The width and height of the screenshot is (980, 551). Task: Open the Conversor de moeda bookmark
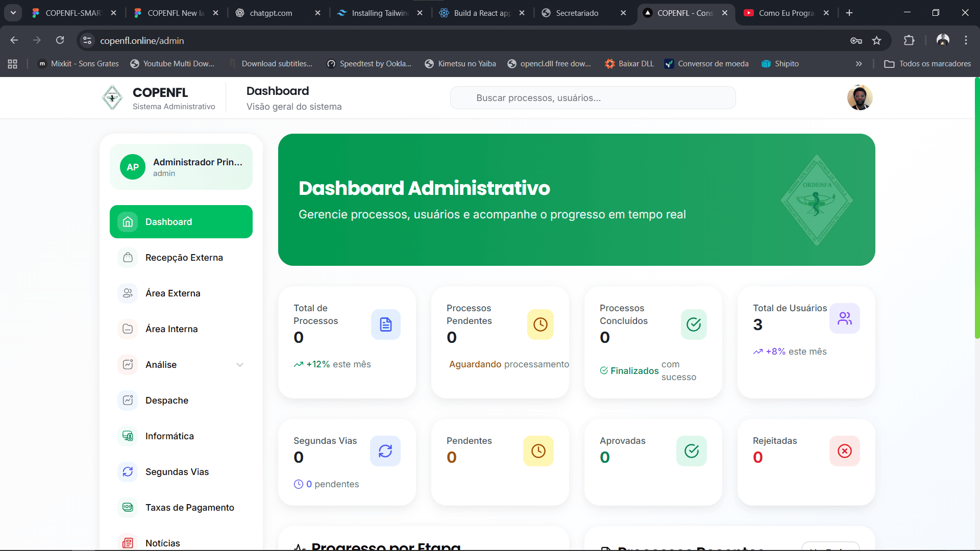(706, 64)
